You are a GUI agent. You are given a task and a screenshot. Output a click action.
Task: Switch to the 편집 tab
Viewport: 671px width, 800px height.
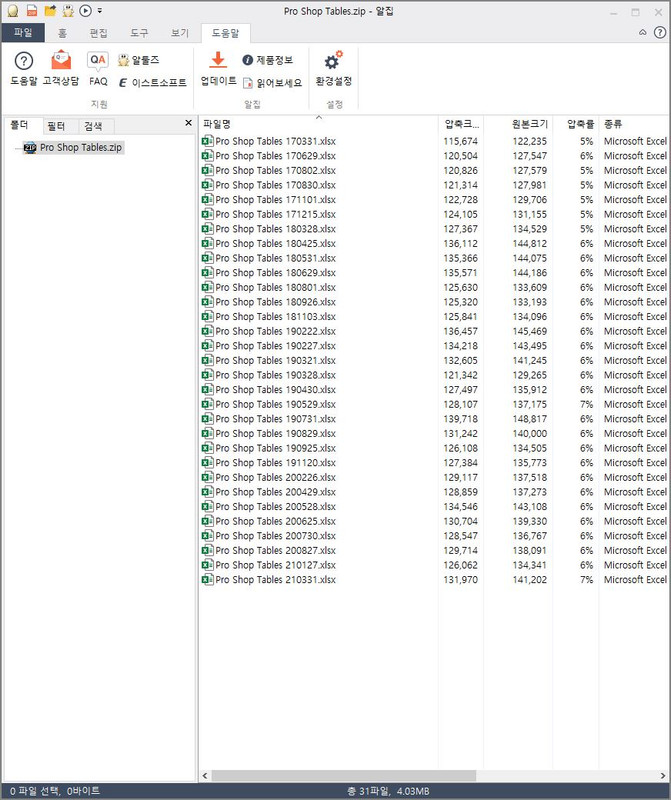pyautogui.click(x=98, y=33)
